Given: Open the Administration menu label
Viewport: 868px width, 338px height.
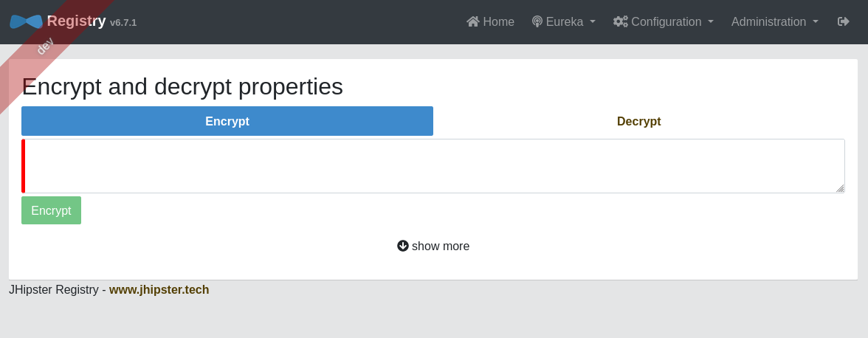Looking at the screenshot, I should [x=768, y=21].
